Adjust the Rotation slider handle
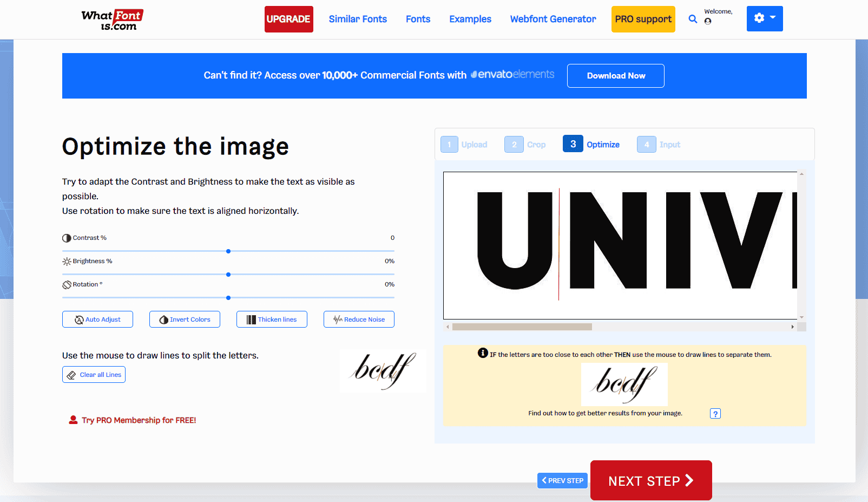Viewport: 868px width, 502px height. click(228, 298)
